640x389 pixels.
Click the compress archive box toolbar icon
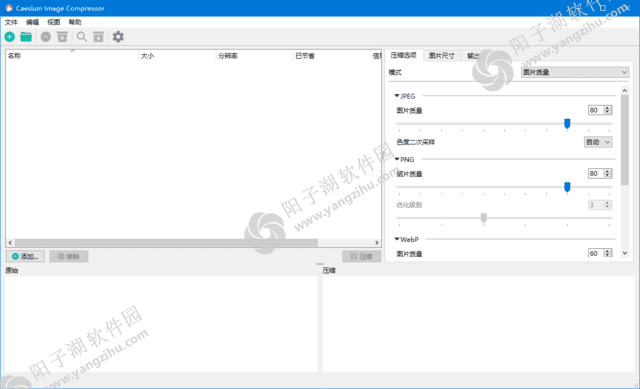(x=98, y=37)
